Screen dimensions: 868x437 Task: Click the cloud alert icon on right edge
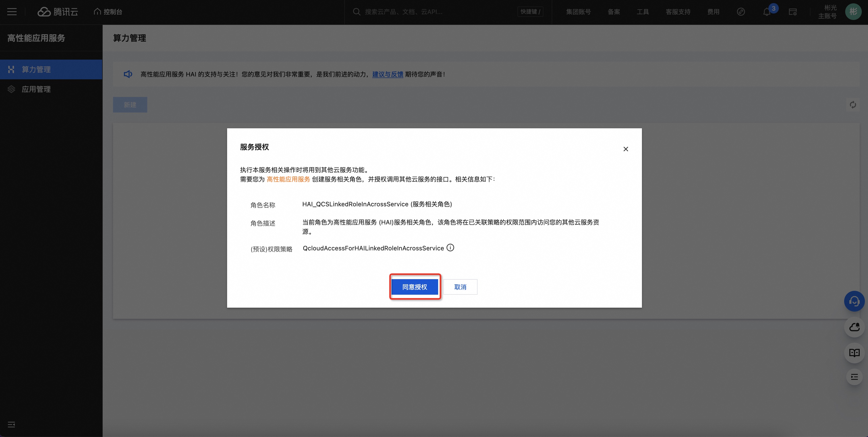(x=854, y=327)
